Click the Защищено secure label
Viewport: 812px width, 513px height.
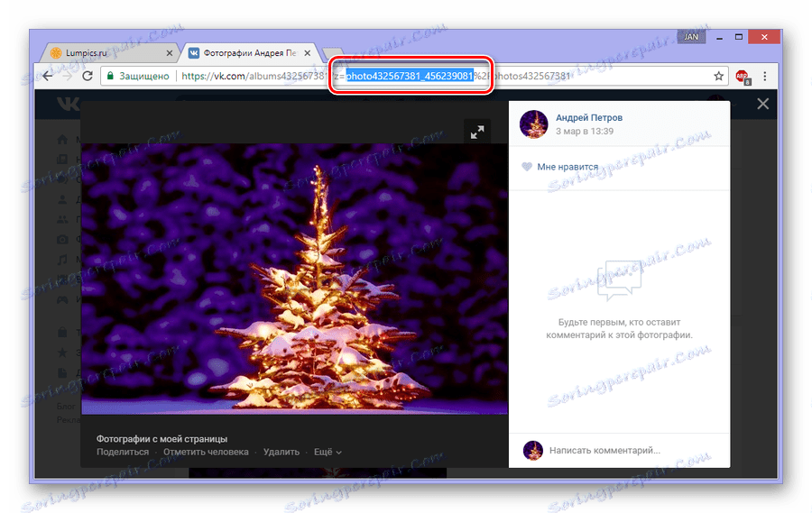[144, 76]
